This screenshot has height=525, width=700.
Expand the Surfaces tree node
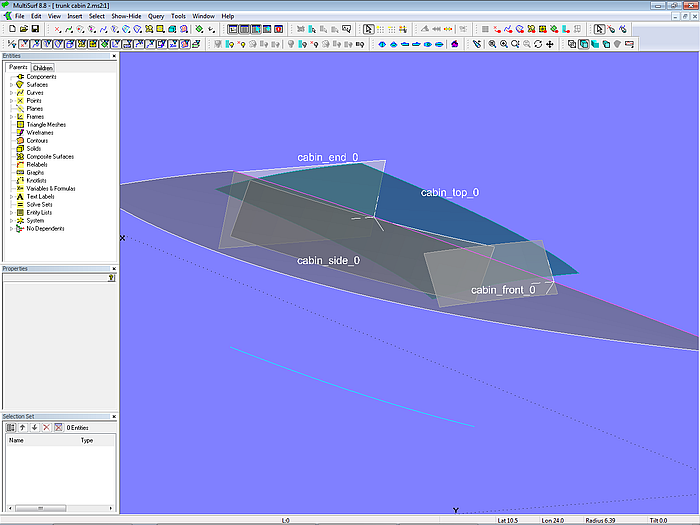11,85
